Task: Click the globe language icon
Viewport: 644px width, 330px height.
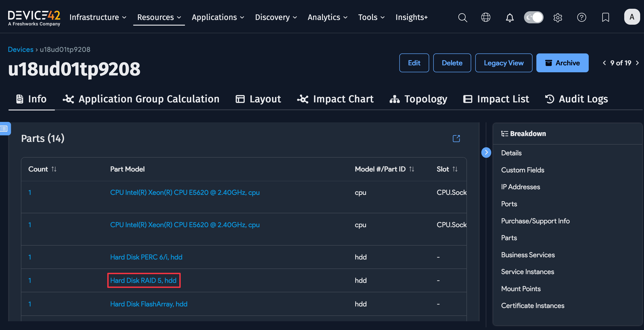Action: pyautogui.click(x=486, y=17)
